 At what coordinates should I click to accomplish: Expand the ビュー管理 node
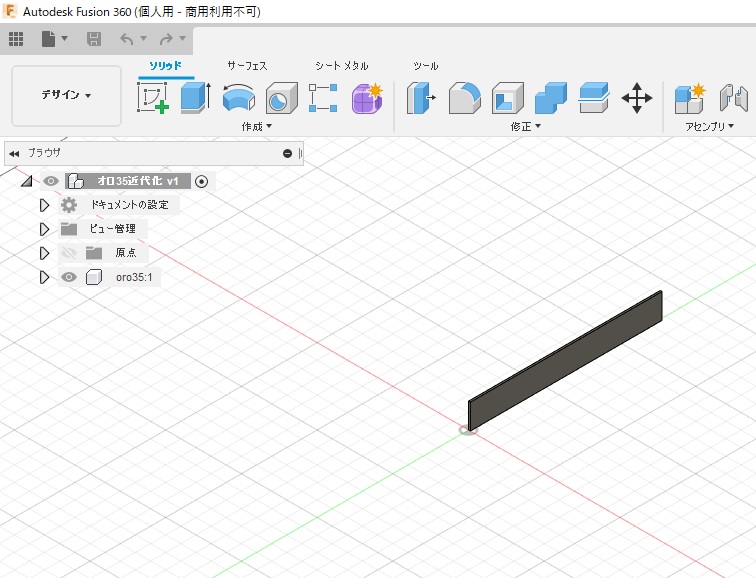click(44, 229)
